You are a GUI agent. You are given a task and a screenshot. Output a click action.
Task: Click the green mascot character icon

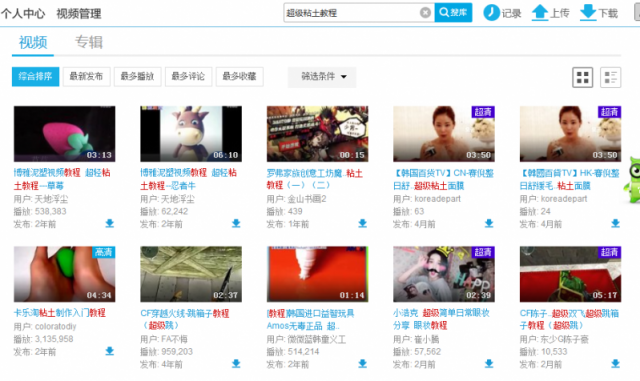pos(632,180)
